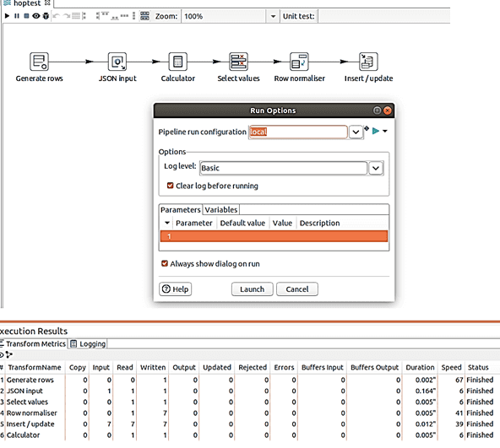Open the Logging tab in Execution Results
Viewport: 500px width, 448px height.
point(88,344)
